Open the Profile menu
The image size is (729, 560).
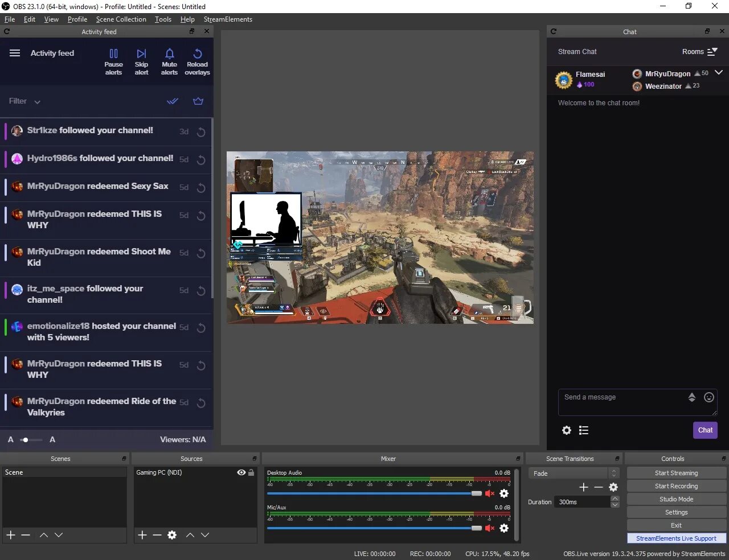click(77, 19)
